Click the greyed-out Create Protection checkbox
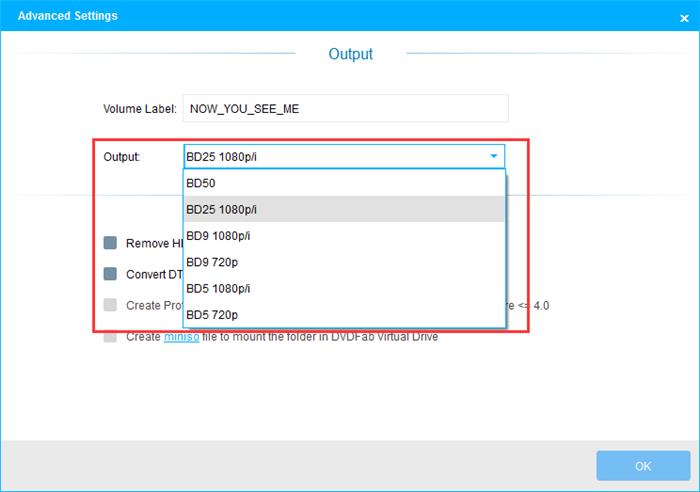 pyautogui.click(x=110, y=305)
